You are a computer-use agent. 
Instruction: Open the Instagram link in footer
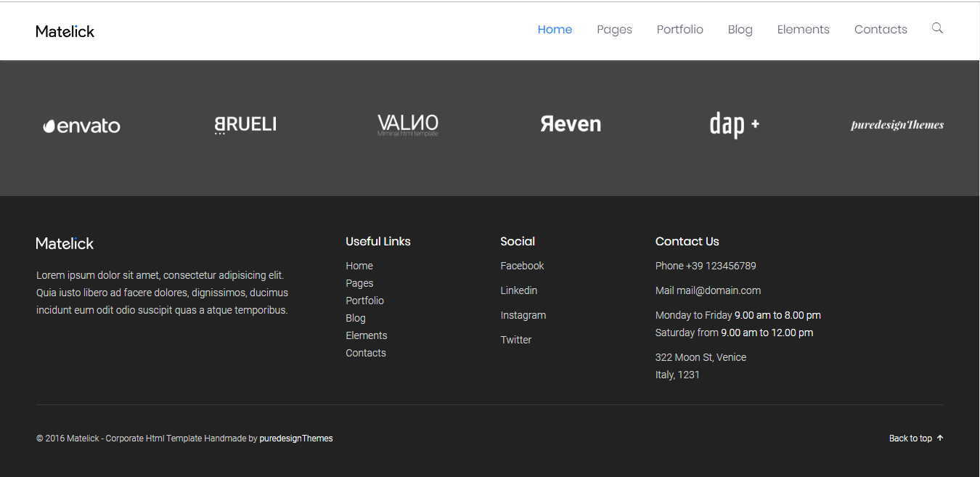523,315
